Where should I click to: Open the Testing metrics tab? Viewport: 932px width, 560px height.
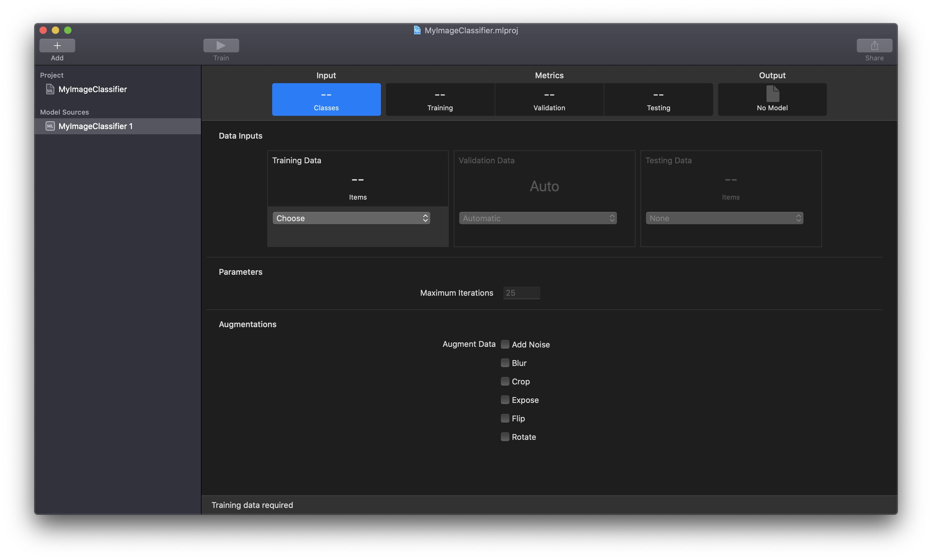658,99
